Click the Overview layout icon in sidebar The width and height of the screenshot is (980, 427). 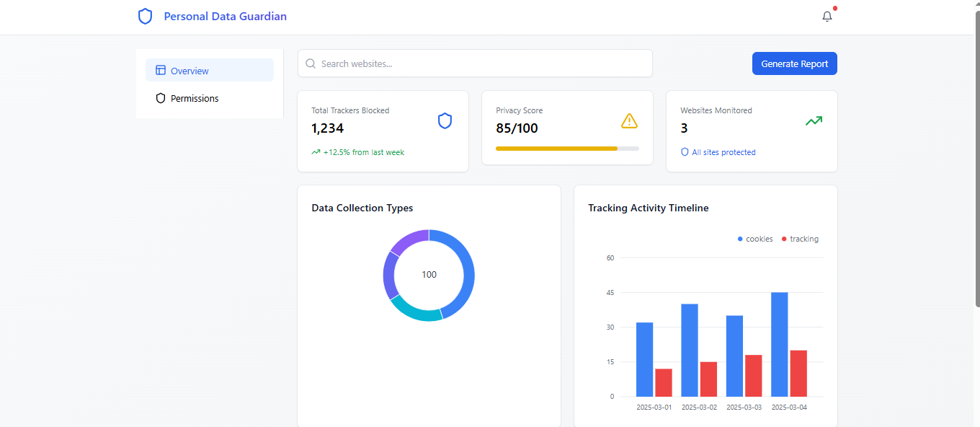(161, 71)
